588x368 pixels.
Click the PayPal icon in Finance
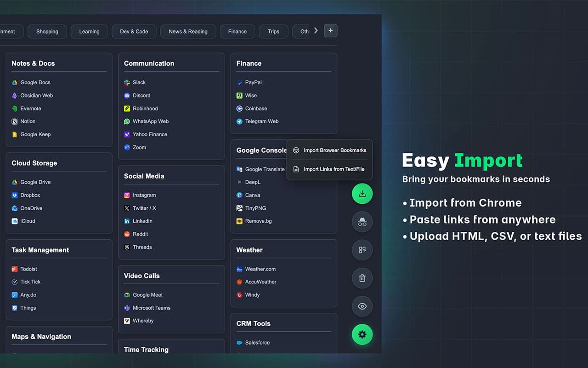click(239, 82)
